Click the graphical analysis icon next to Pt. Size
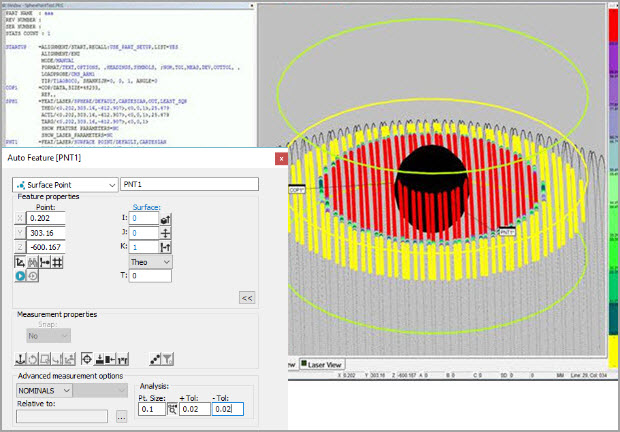This screenshot has width=620, height=432. click(x=173, y=409)
